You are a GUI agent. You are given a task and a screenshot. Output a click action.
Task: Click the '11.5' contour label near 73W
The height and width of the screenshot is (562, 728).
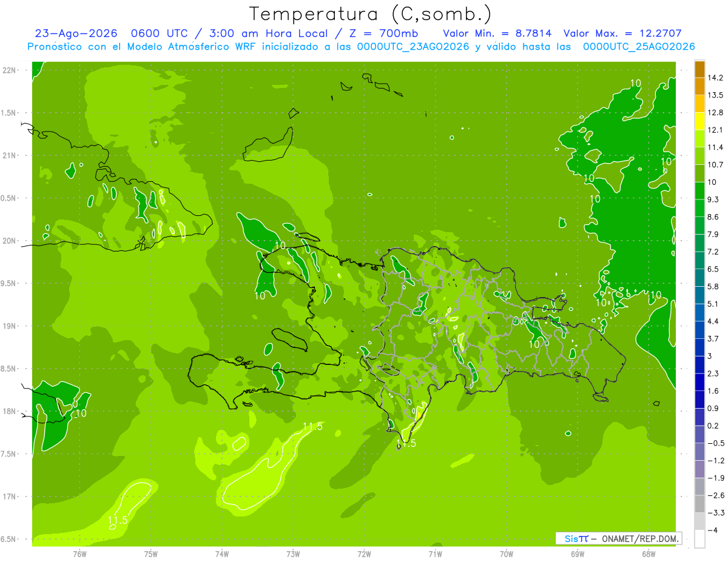pos(312,427)
